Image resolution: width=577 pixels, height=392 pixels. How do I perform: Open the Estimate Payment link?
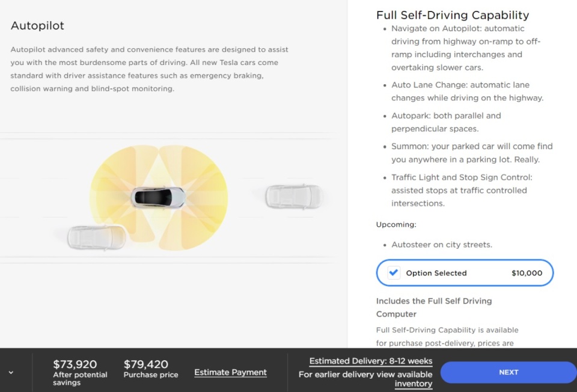coord(230,373)
